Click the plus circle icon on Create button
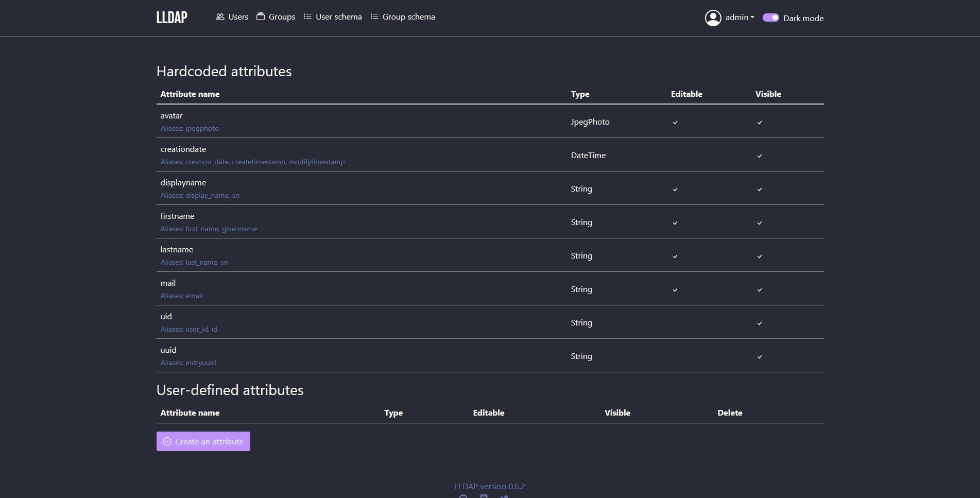 coord(167,441)
